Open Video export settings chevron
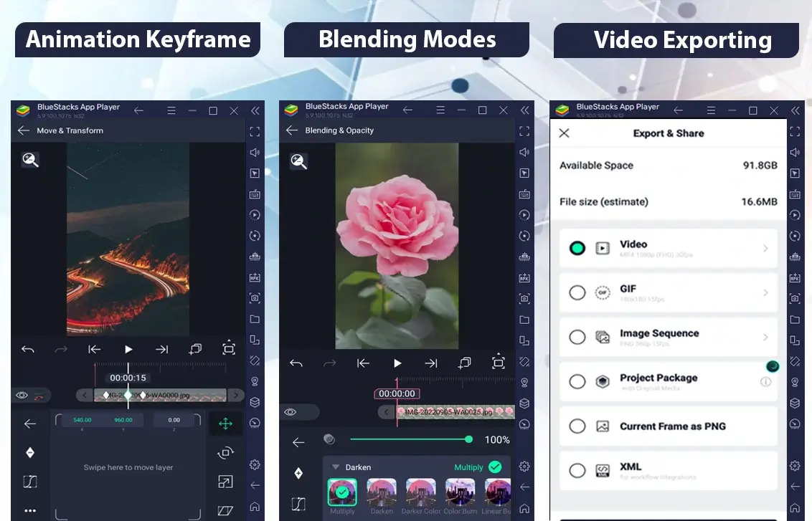The image size is (812, 521). [765, 249]
